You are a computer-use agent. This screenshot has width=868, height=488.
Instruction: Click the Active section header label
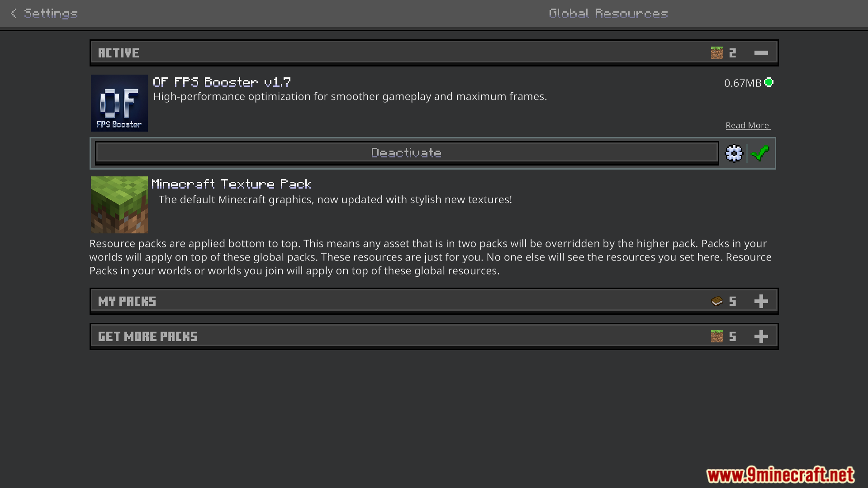[119, 53]
